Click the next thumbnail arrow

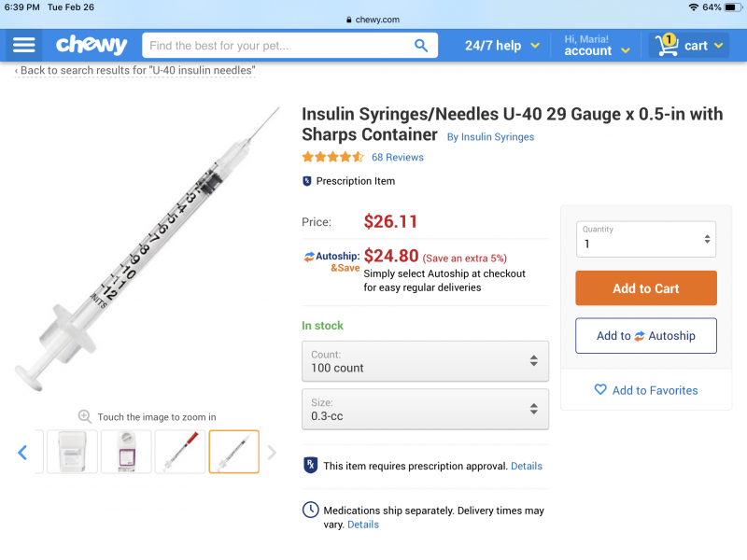click(272, 453)
